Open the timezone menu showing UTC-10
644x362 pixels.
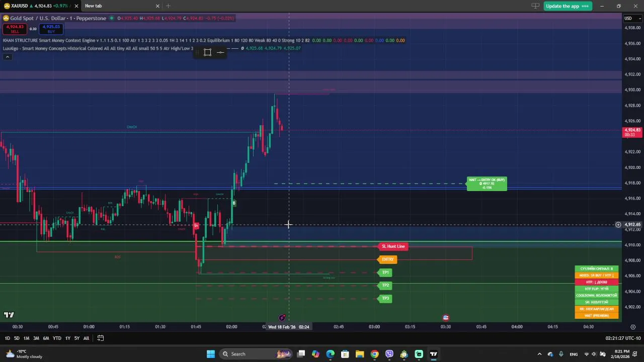click(623, 338)
